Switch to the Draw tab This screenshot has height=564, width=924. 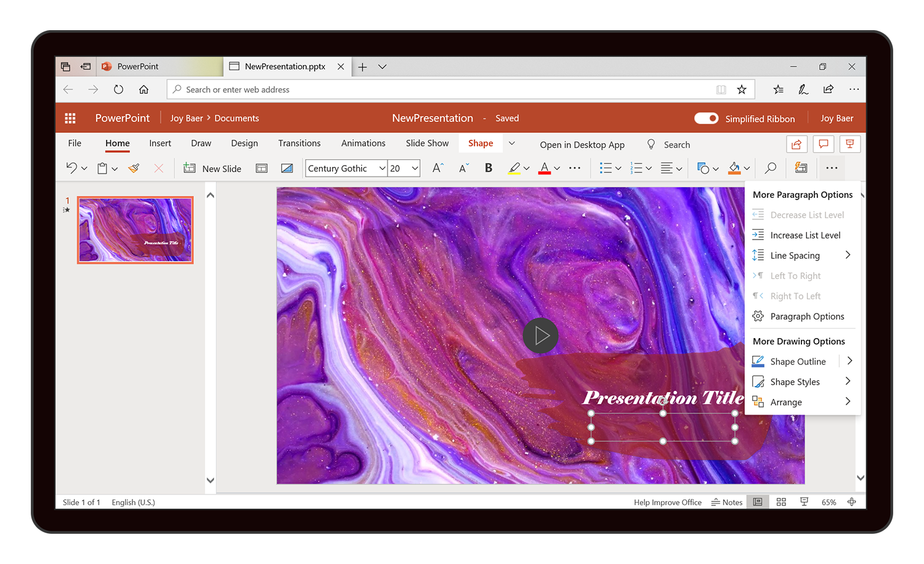(201, 143)
